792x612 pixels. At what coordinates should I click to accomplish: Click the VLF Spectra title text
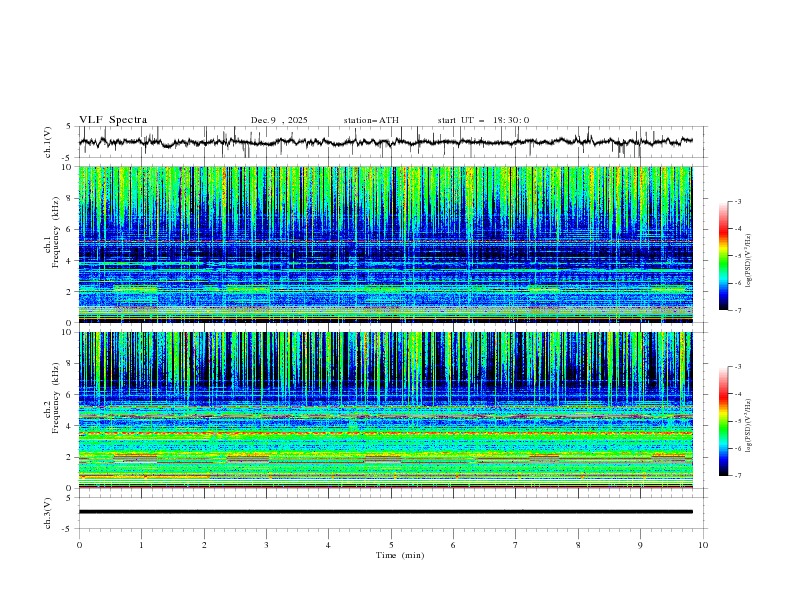tap(113, 120)
